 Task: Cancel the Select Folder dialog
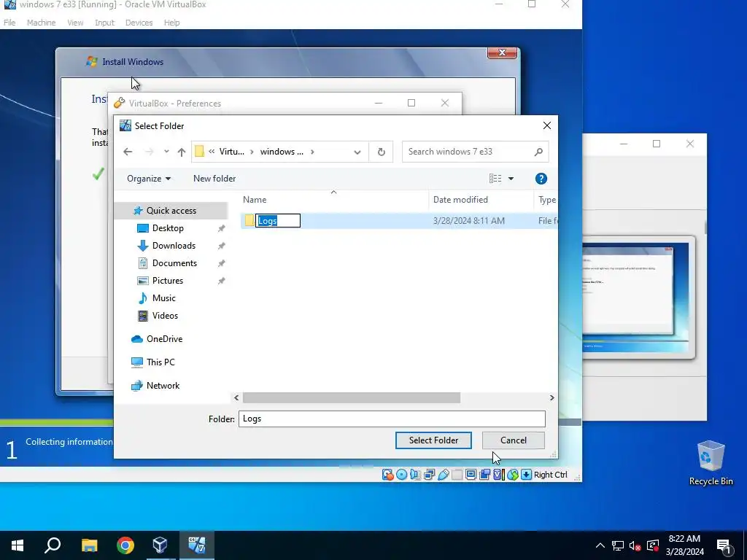click(x=513, y=440)
